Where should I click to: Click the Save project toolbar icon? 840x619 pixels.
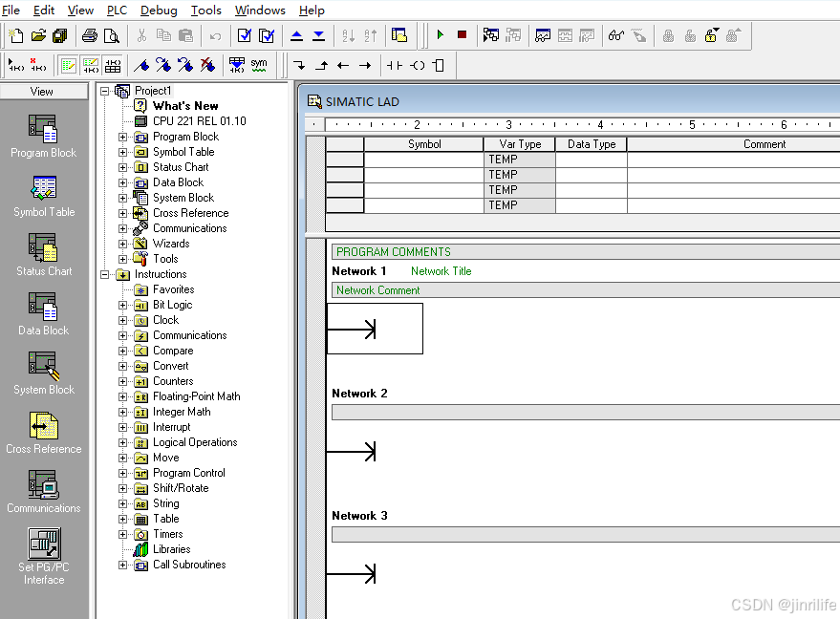[x=60, y=36]
